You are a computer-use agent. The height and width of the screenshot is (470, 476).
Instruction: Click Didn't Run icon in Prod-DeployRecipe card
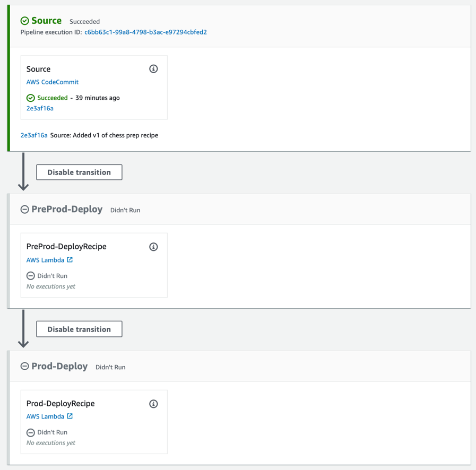[31, 432]
